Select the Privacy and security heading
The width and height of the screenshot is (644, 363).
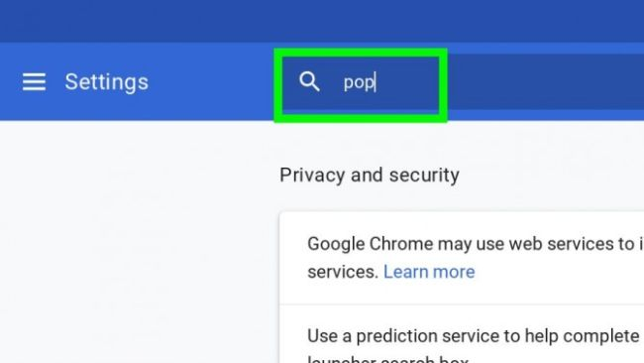tap(370, 176)
